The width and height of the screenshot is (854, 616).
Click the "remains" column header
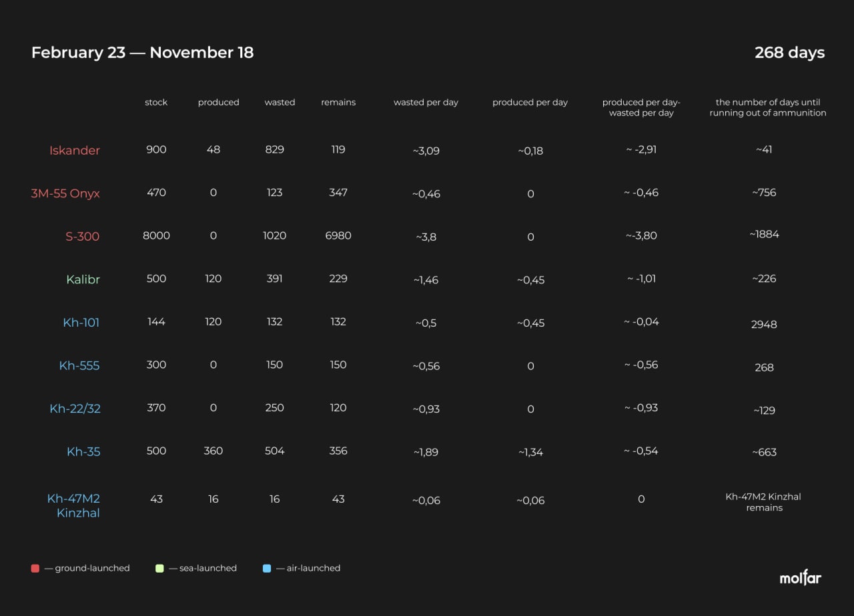338,103
